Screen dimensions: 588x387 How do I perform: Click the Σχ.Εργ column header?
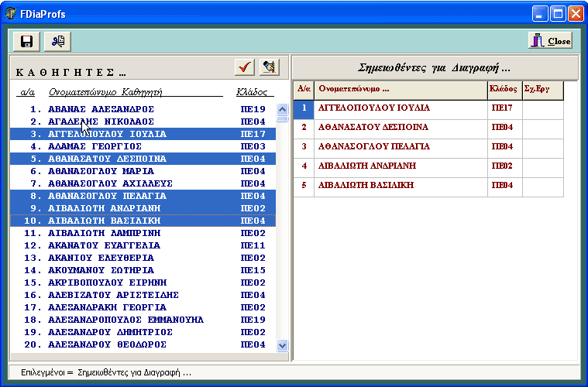click(x=542, y=89)
